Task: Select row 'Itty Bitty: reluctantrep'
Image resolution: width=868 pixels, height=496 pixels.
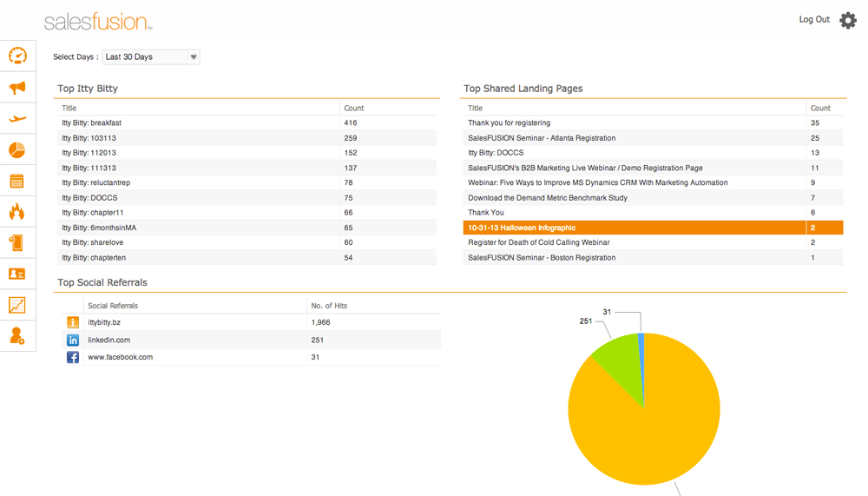Action: click(247, 183)
